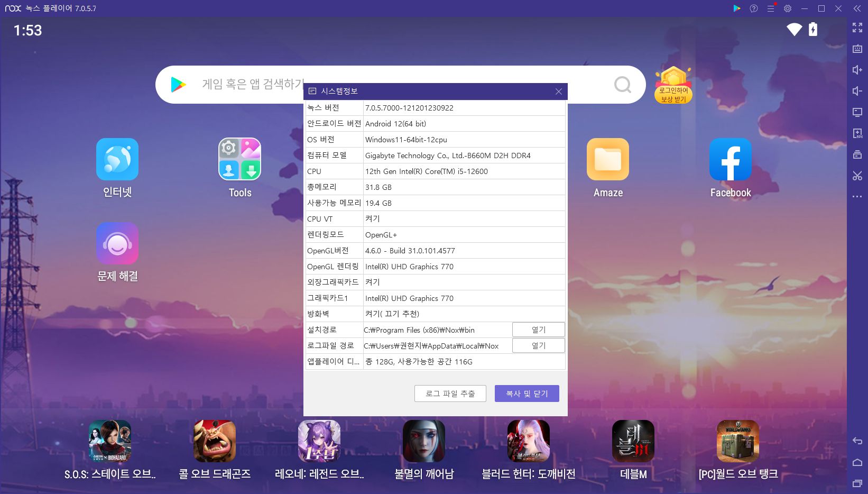Install an APK from the sidebar
868x494 pixels.
tap(857, 133)
